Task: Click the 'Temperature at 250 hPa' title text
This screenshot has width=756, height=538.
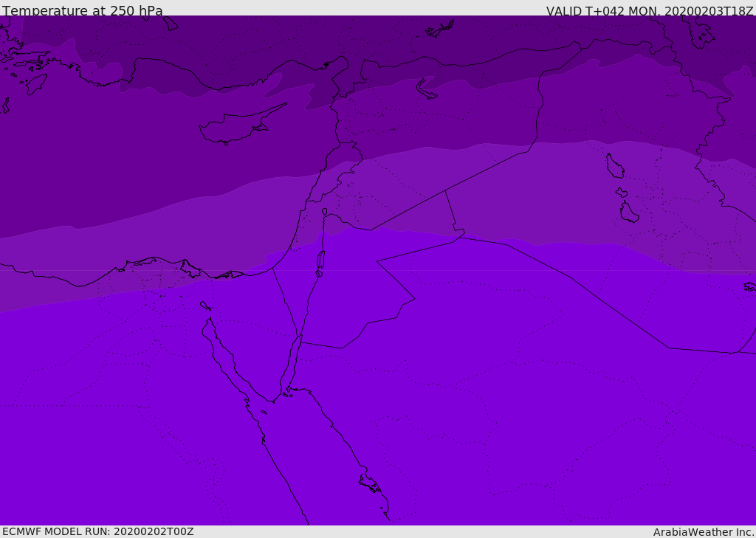Action: [x=83, y=10]
